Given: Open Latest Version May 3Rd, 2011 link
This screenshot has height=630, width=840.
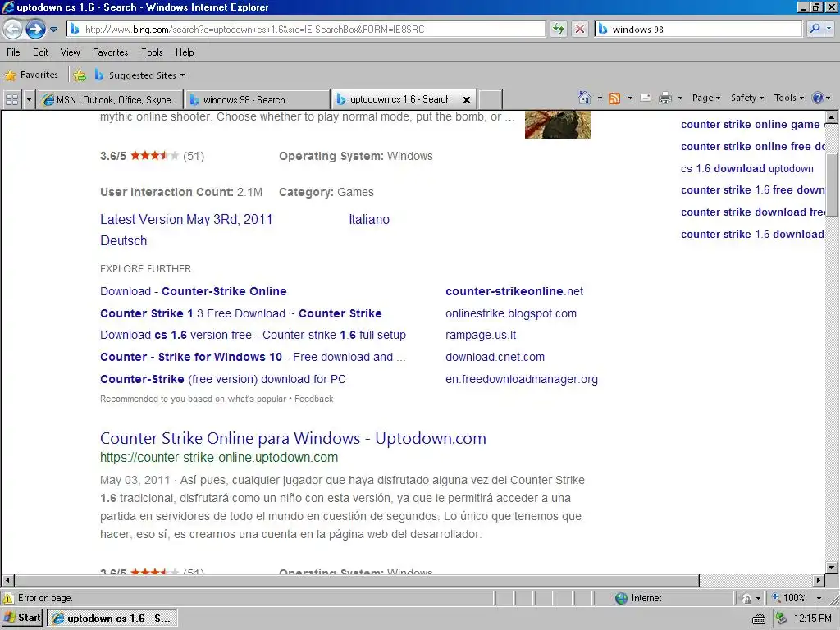Looking at the screenshot, I should pos(186,219).
